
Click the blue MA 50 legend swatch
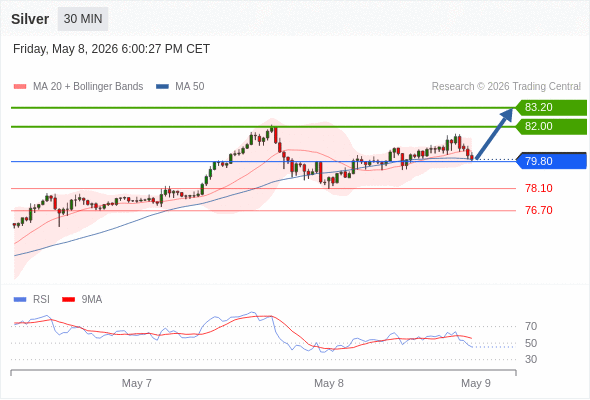click(162, 87)
